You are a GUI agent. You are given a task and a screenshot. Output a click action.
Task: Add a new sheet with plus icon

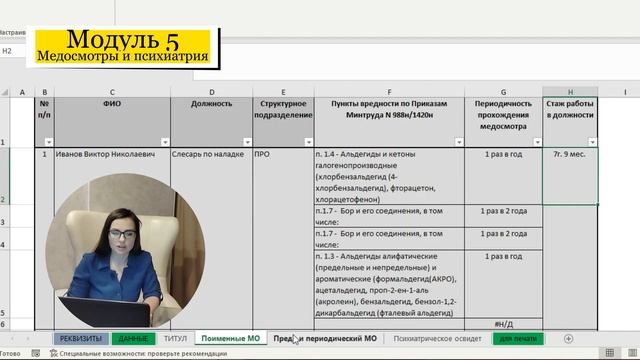[568, 338]
